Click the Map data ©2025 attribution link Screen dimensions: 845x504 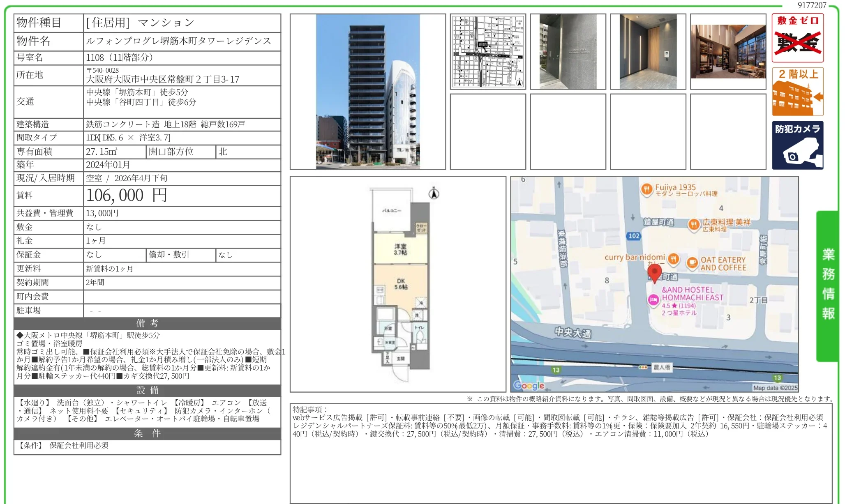[775, 388]
